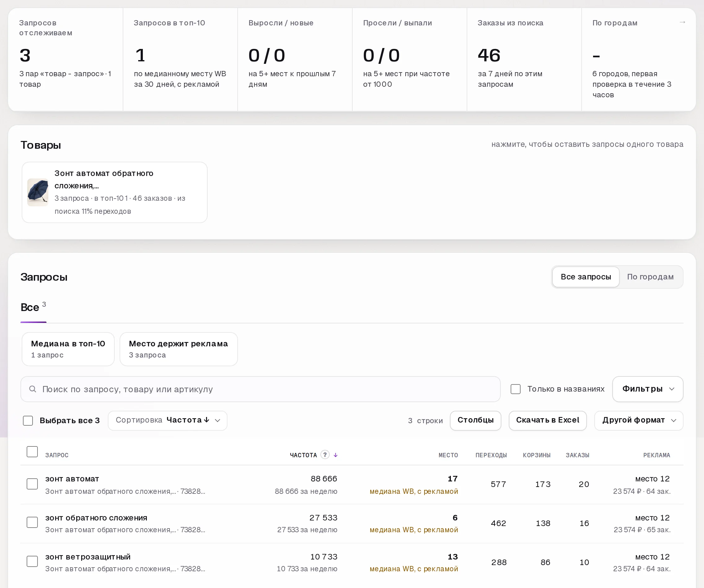Click the Заказы из поиска card showing 46
Viewport: 704px width, 588px height.
(524, 59)
